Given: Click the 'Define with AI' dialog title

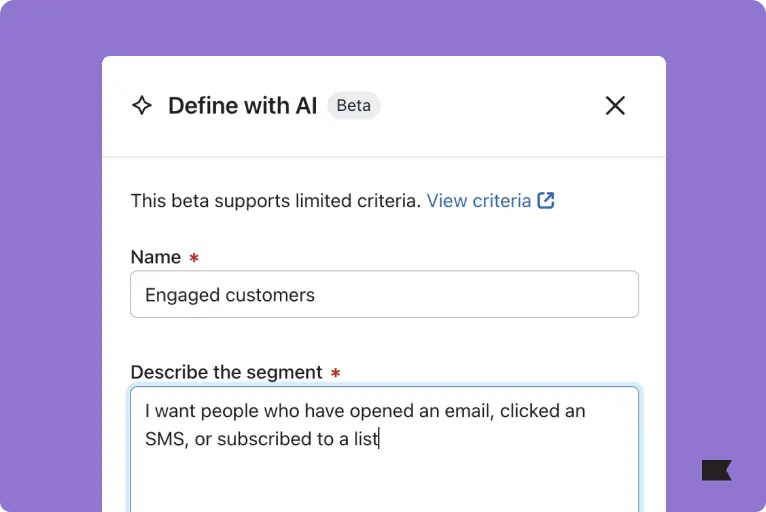Looking at the screenshot, I should [x=242, y=106].
